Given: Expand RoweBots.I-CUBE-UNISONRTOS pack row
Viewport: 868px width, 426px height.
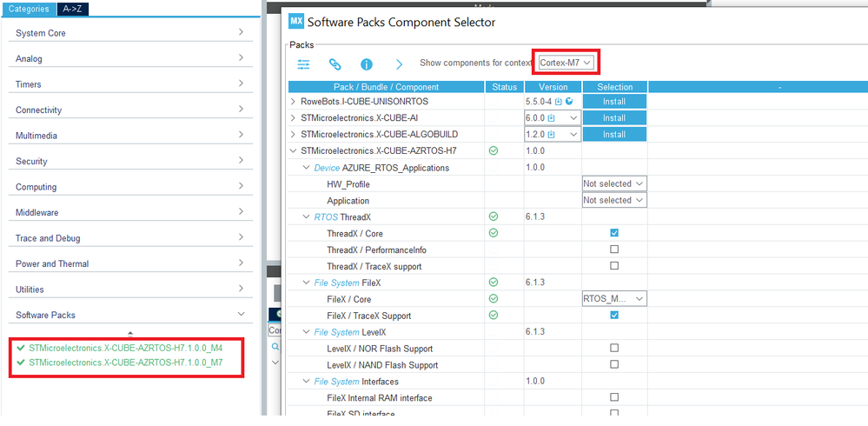Looking at the screenshot, I should [294, 102].
